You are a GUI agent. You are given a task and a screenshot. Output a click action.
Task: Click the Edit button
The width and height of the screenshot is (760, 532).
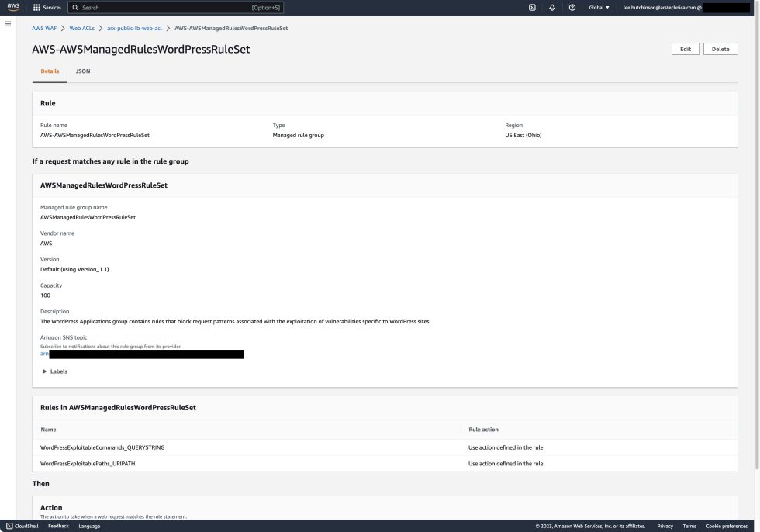point(685,49)
